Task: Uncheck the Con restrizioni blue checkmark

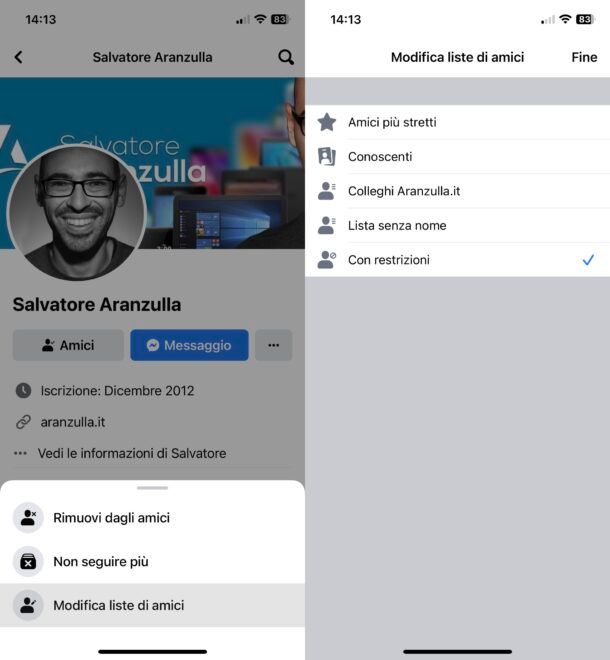Action: point(588,260)
